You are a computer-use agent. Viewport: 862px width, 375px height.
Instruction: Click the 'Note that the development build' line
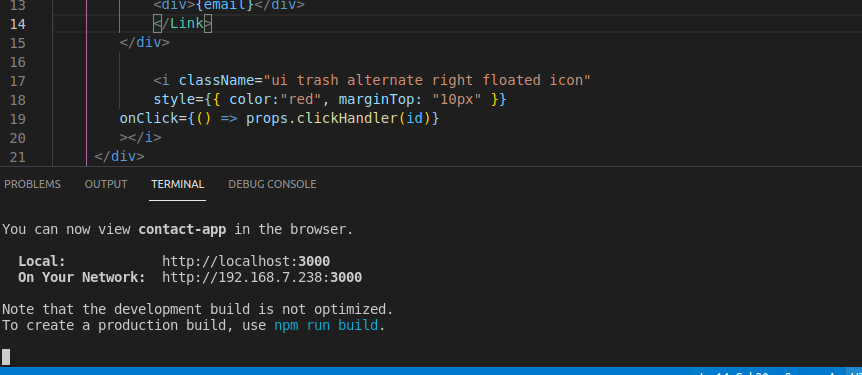[198, 309]
